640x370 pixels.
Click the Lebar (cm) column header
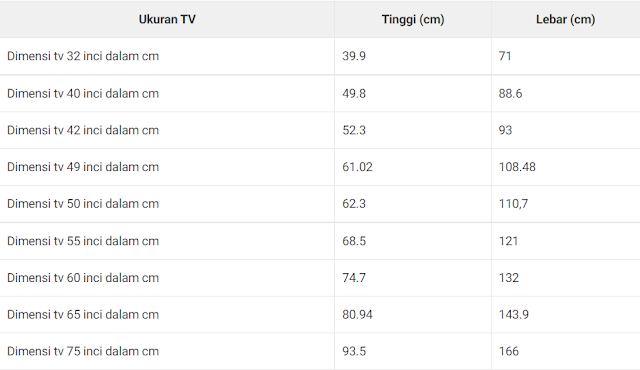pyautogui.click(x=565, y=19)
